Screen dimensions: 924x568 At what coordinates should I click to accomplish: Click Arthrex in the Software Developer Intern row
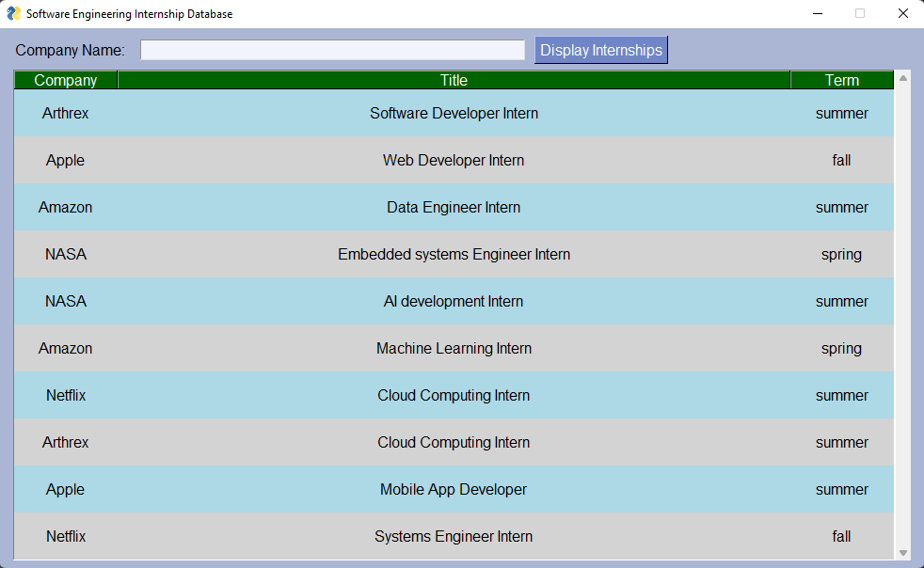click(x=66, y=113)
